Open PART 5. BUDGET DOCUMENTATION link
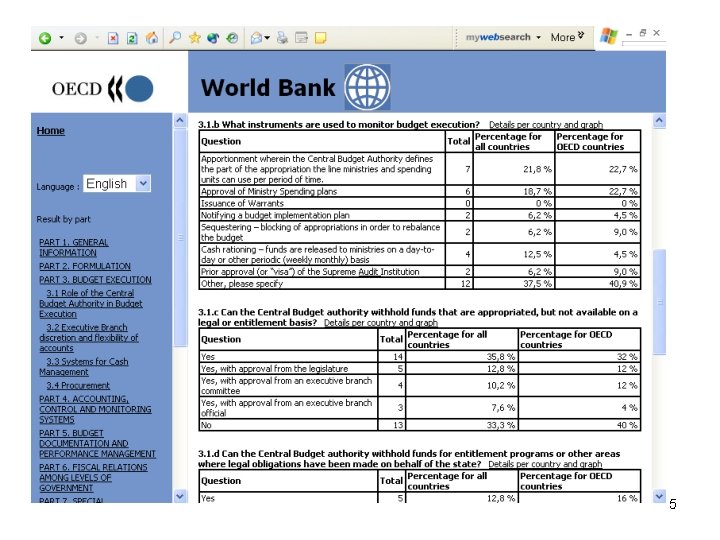720x540 pixels. pyautogui.click(x=97, y=443)
